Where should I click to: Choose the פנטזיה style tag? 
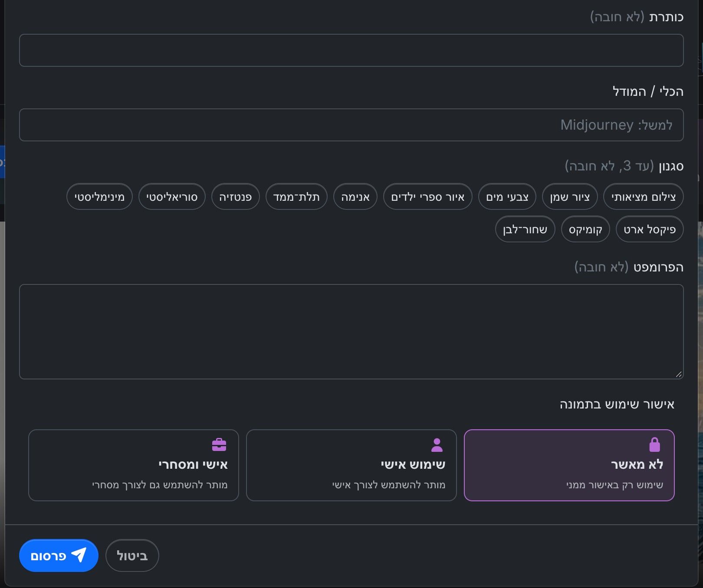pyautogui.click(x=235, y=197)
